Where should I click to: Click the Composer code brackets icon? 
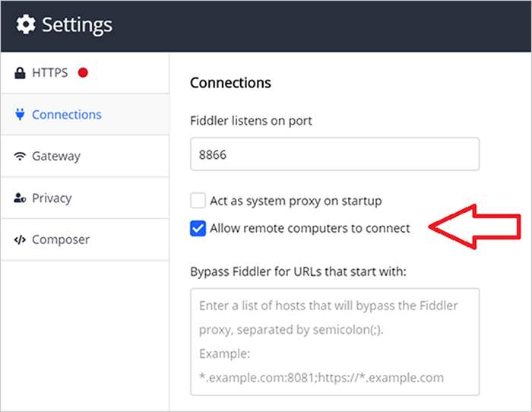pos(20,239)
